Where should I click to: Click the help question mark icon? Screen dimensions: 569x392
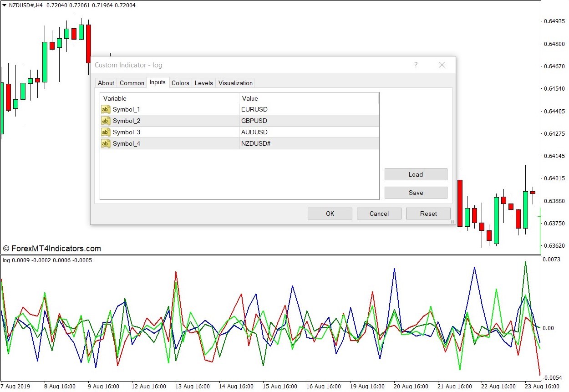pyautogui.click(x=416, y=65)
